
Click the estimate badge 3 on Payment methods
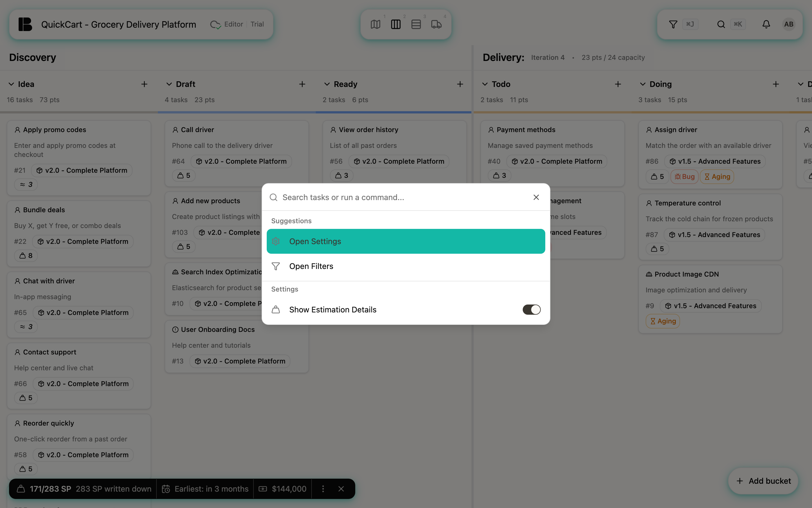coord(499,175)
